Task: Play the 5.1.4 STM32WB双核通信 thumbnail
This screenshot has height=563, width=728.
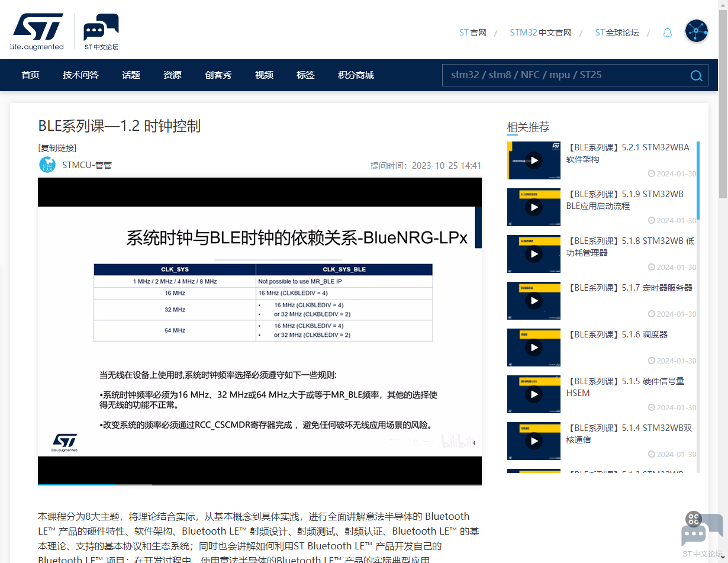Action: point(534,441)
